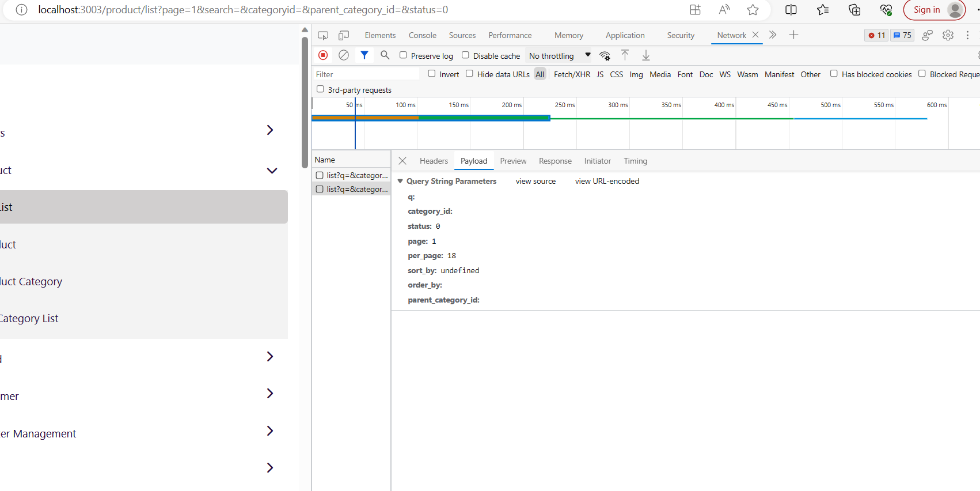Image resolution: width=980 pixels, height=491 pixels.
Task: Check the 3rd-party requests checkbox
Action: (320, 89)
